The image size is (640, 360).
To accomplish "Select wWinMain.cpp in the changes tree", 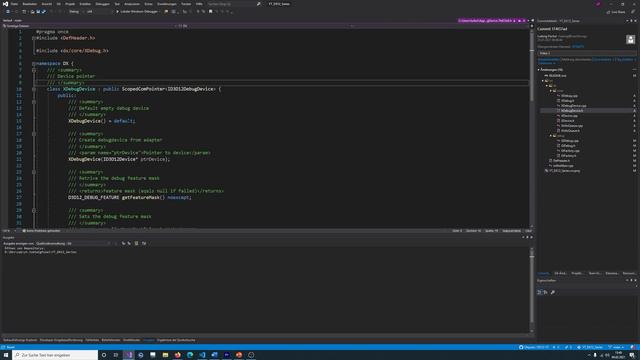I will [x=563, y=166].
